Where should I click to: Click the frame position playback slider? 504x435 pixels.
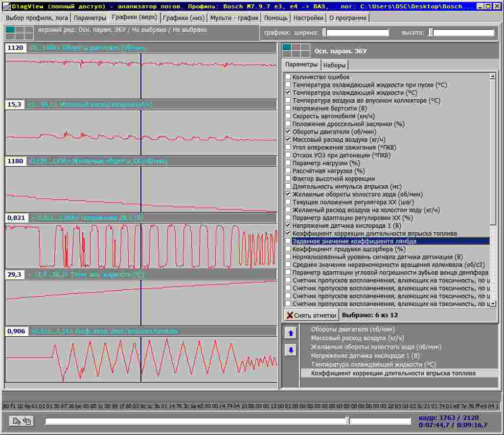coord(228,421)
